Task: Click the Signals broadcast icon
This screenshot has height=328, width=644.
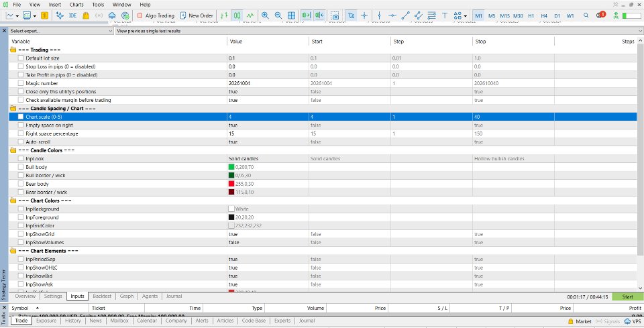Action: [x=99, y=15]
